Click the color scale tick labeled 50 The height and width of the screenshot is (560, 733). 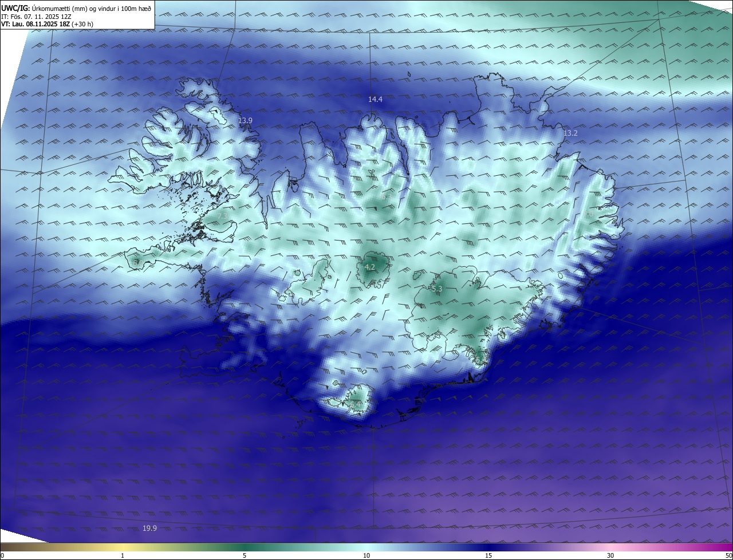point(728,555)
